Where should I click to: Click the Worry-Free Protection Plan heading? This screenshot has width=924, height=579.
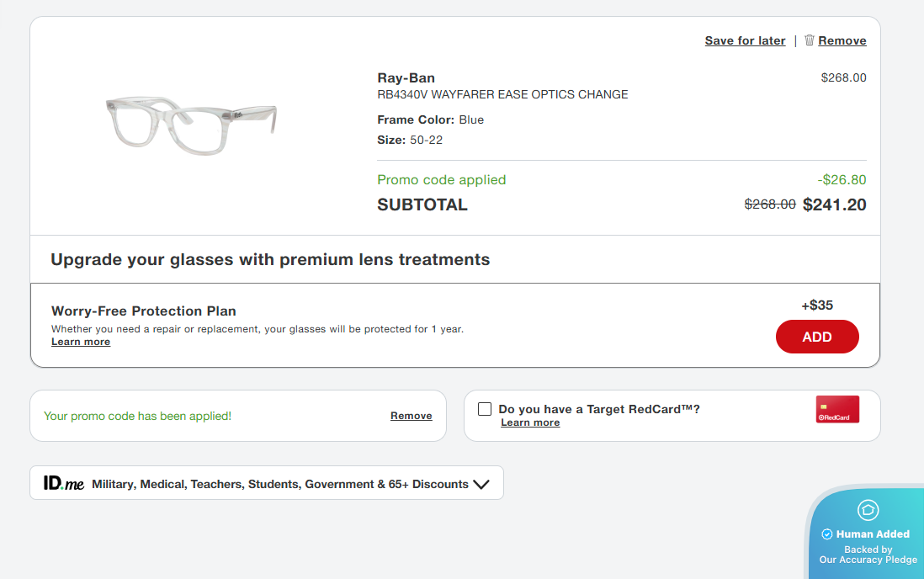[144, 311]
